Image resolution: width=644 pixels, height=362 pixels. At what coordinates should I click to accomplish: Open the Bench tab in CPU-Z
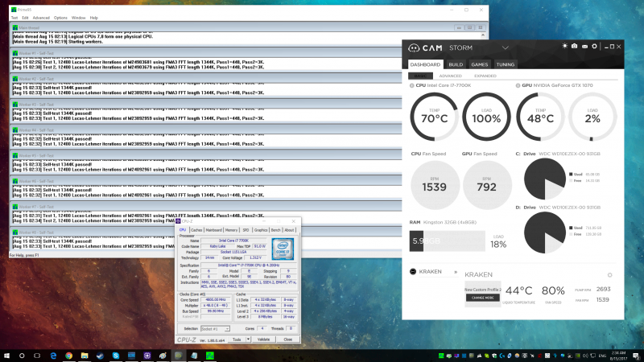pos(275,230)
